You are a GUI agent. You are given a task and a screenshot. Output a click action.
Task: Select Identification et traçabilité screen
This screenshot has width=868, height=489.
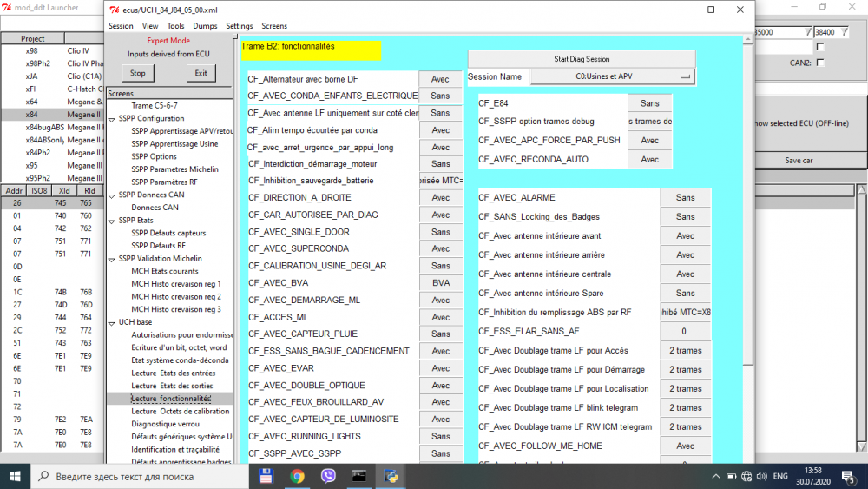pyautogui.click(x=175, y=450)
